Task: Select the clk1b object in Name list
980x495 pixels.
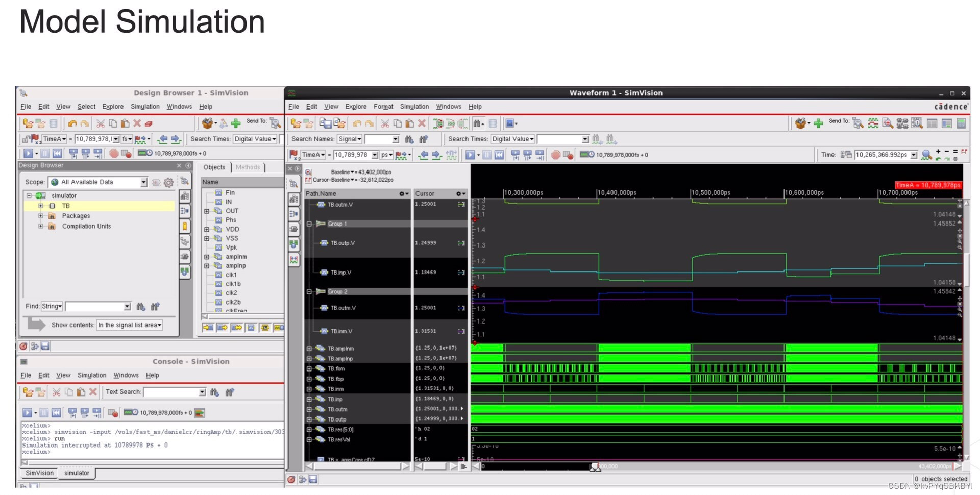Action: coord(233,284)
